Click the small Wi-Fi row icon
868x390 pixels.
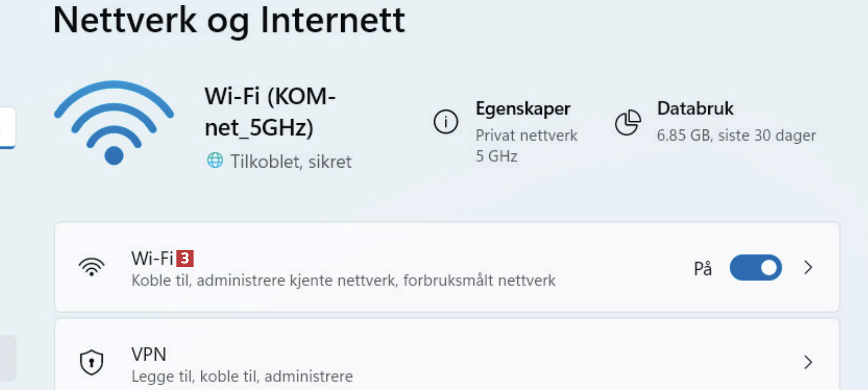(91, 267)
